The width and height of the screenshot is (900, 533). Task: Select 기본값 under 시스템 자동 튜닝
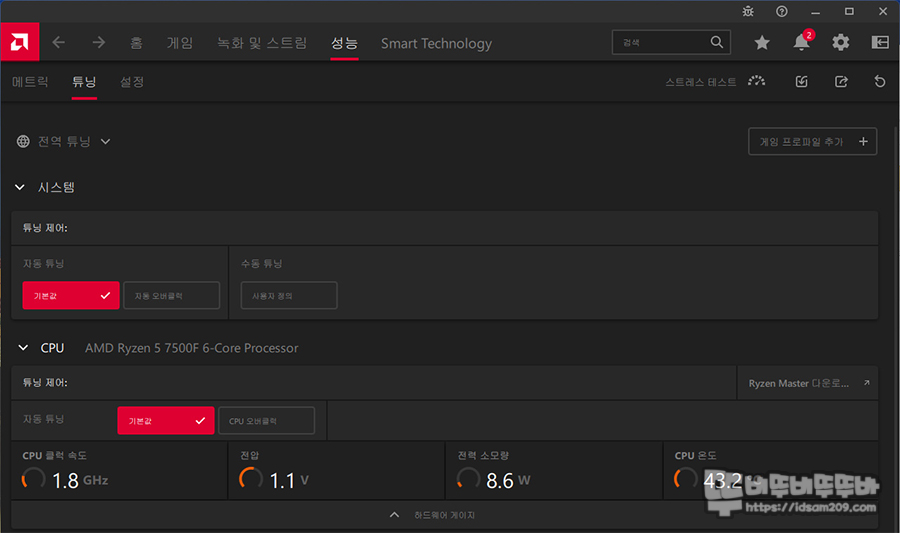coord(71,295)
